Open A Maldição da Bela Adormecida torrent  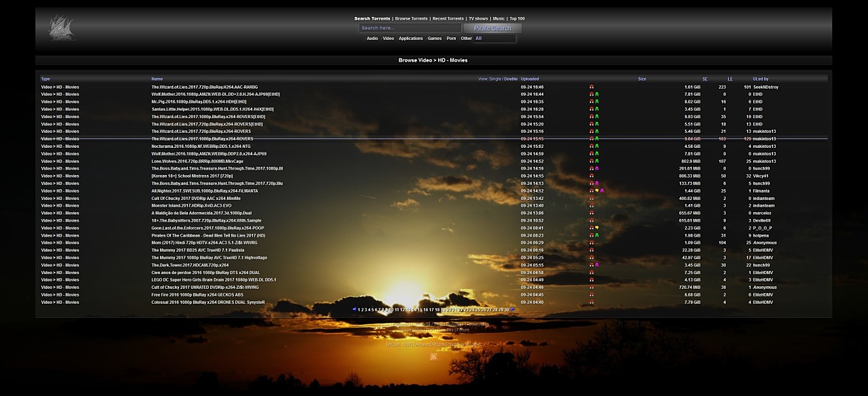click(201, 213)
